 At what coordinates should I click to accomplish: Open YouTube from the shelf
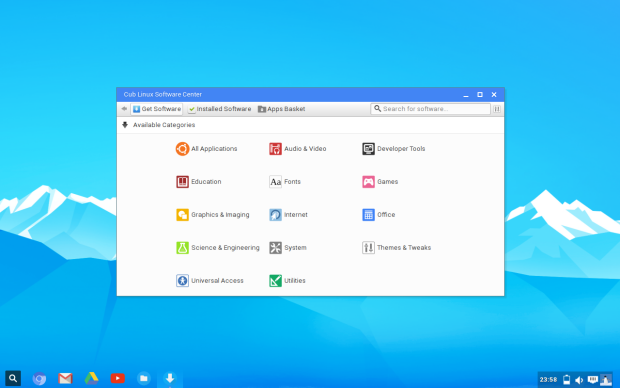point(117,379)
